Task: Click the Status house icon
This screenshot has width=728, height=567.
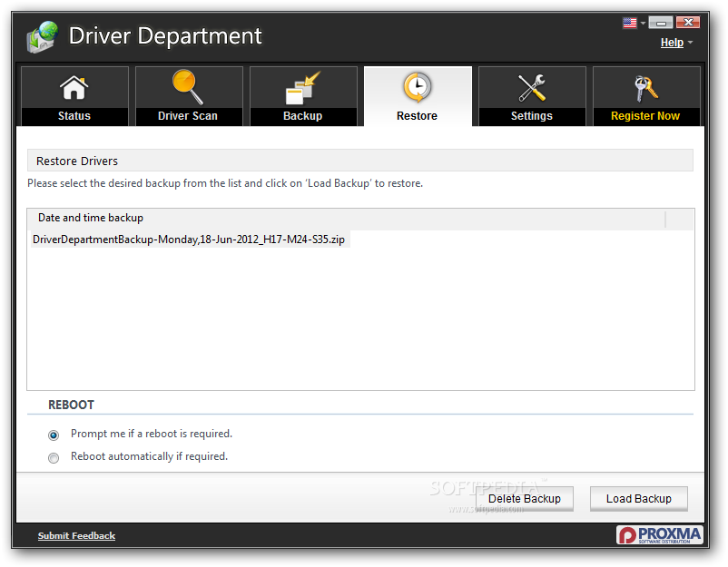Action: [74, 88]
